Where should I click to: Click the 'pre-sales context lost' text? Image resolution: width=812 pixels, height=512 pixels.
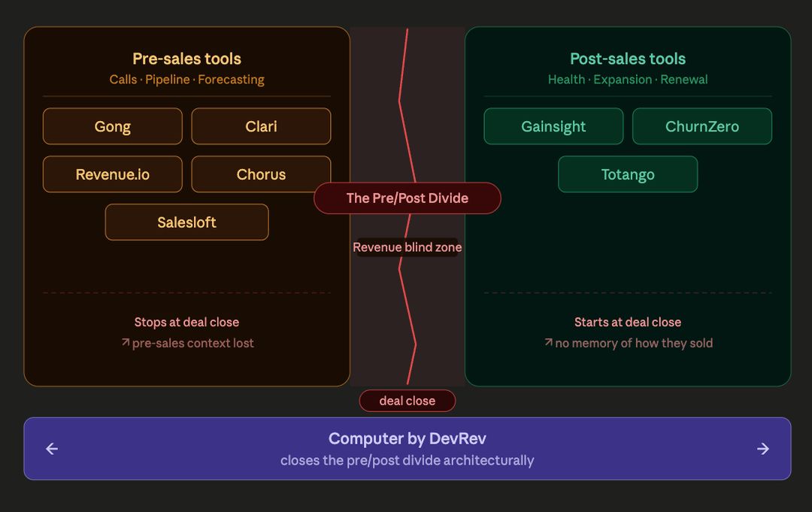click(192, 344)
